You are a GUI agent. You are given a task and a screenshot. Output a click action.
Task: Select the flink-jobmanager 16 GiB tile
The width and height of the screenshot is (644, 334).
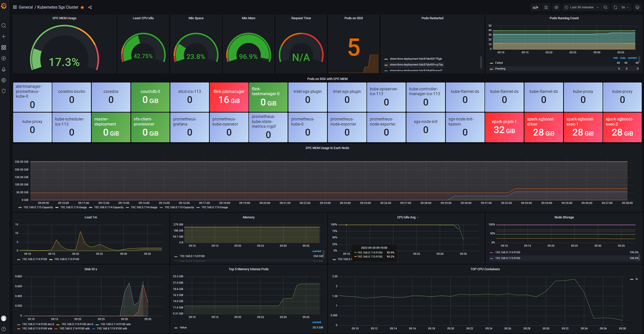pyautogui.click(x=229, y=97)
